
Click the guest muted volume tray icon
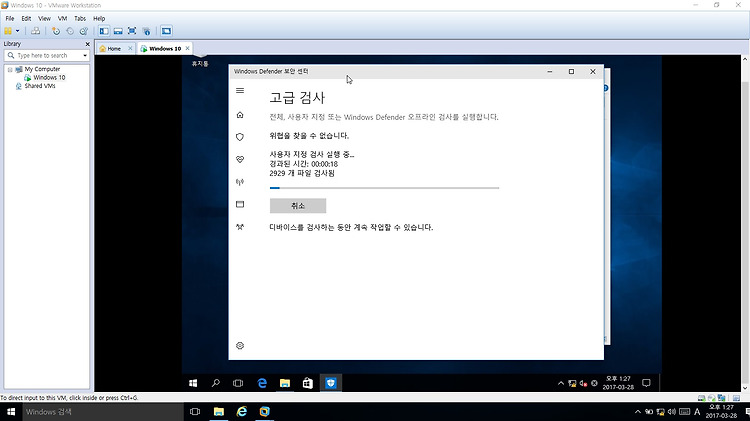[583, 383]
